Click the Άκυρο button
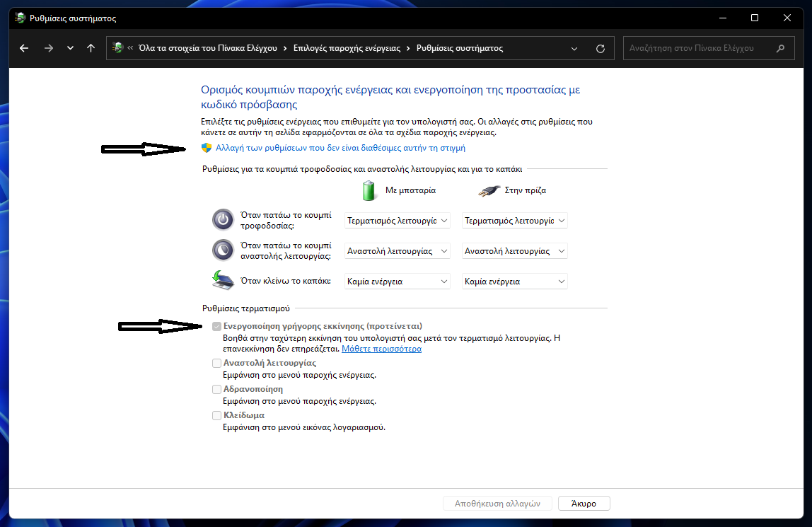Screen dimensions: 812x527 pos(584,504)
